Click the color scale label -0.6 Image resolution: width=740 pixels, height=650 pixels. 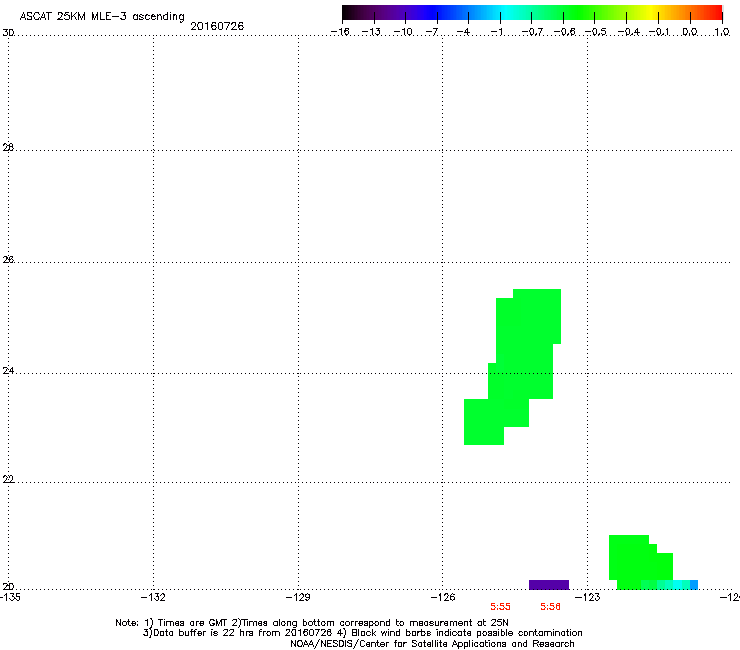tap(564, 32)
